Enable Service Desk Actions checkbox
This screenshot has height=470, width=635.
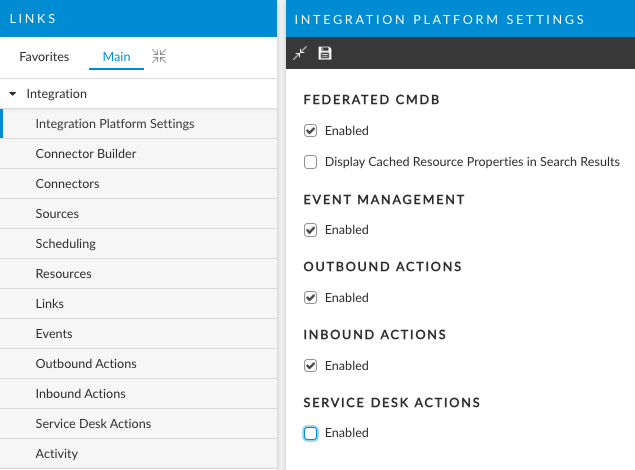point(311,433)
